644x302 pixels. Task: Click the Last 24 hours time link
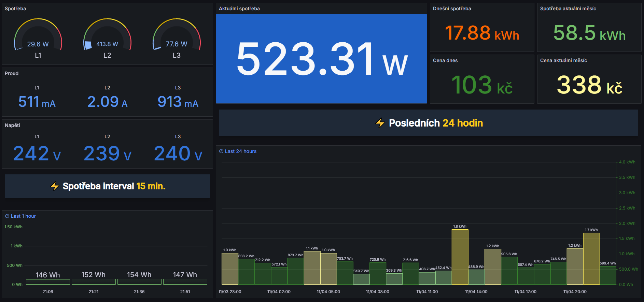(240, 151)
